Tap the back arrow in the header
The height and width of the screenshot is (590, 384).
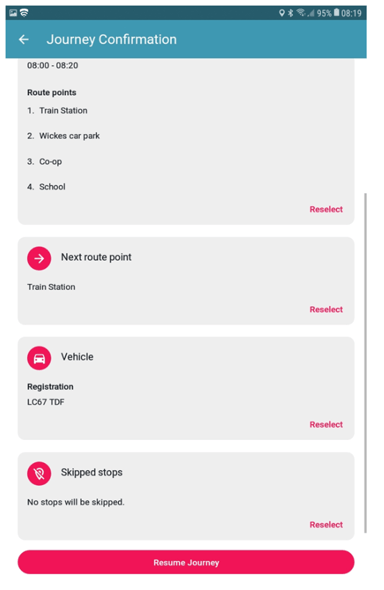click(x=24, y=39)
